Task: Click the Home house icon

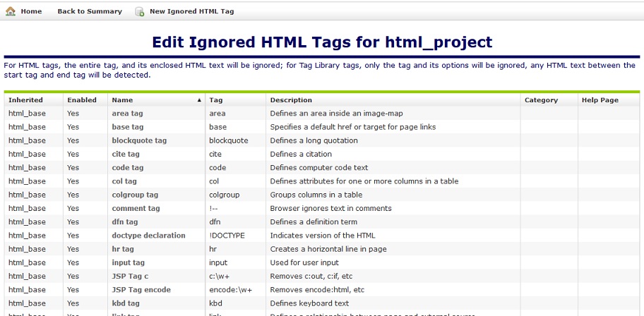Action: pyautogui.click(x=11, y=11)
